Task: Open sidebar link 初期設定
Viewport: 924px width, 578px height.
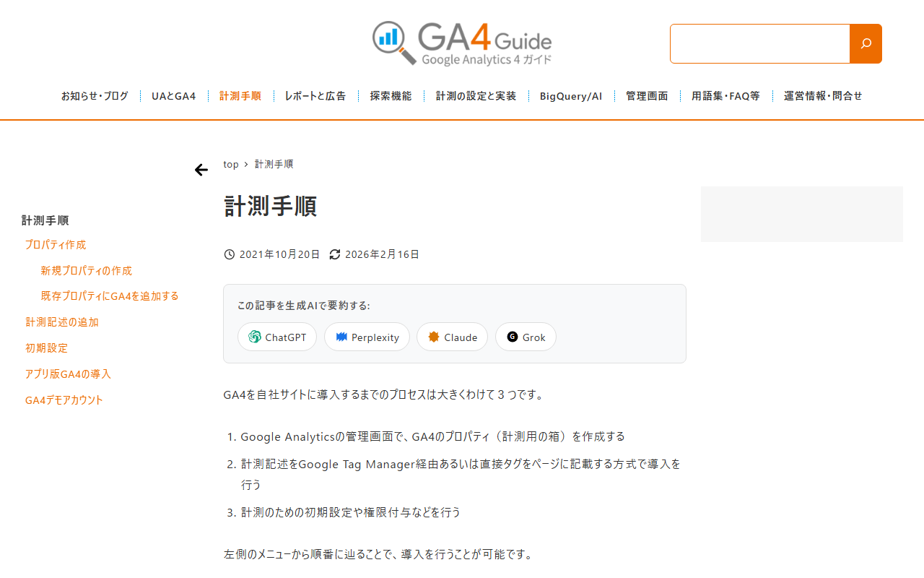Action: (46, 348)
